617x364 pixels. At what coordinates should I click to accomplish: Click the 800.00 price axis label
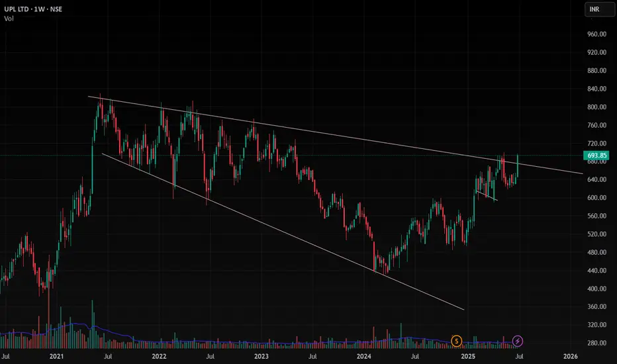(596, 107)
